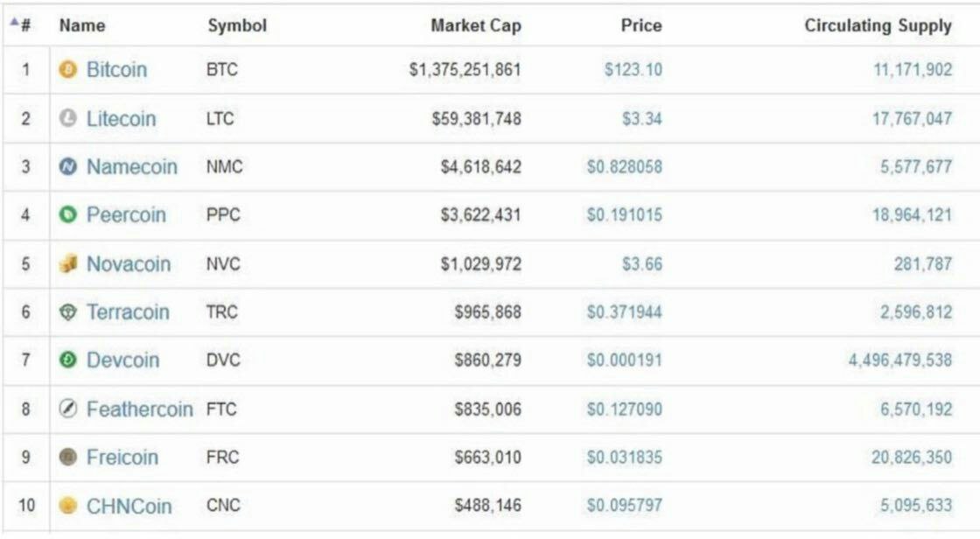Screen dimensions: 980x539
Task: Click the Peercoin logo icon
Action: coord(67,215)
